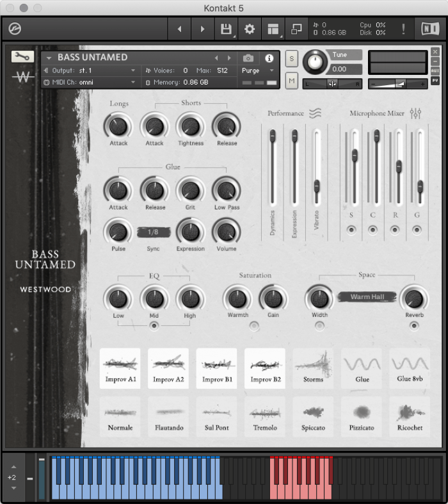The width and height of the screenshot is (448, 504).
Task: Open the save floppy disk menu
Action: click(x=227, y=29)
